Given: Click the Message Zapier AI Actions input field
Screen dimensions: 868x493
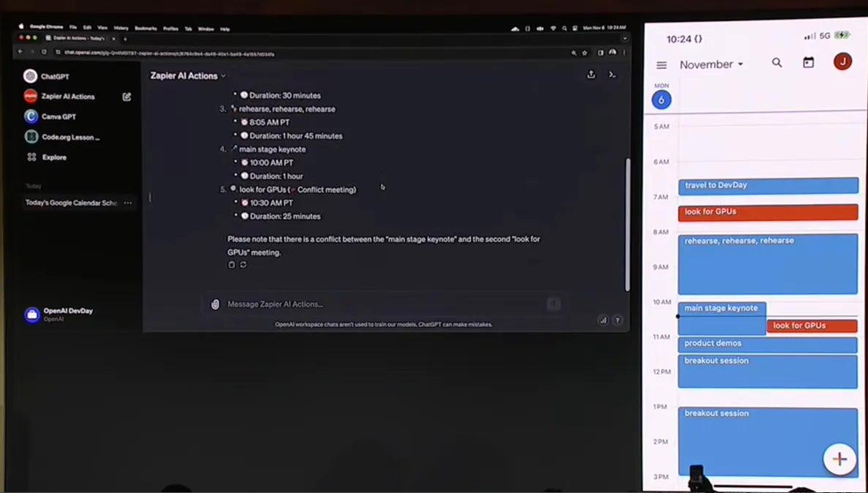Looking at the screenshot, I should tap(380, 304).
